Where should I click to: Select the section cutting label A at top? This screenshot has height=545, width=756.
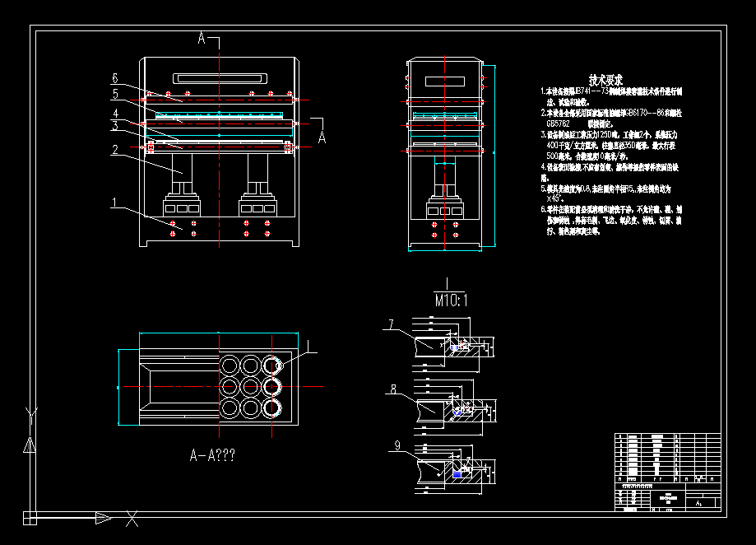point(202,39)
